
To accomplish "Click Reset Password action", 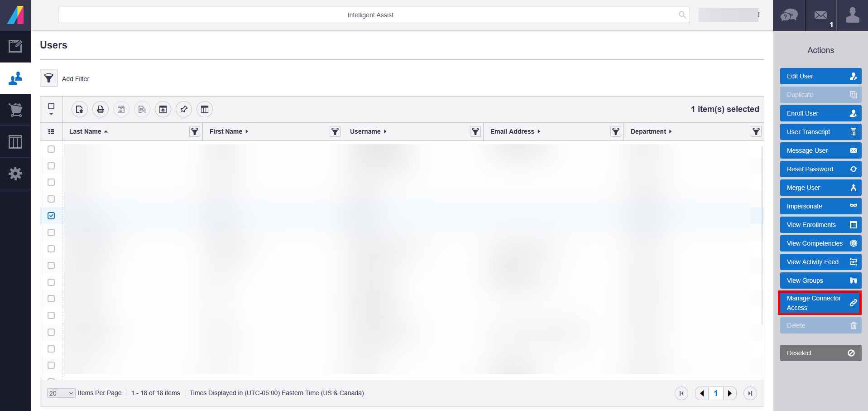I will [x=820, y=169].
